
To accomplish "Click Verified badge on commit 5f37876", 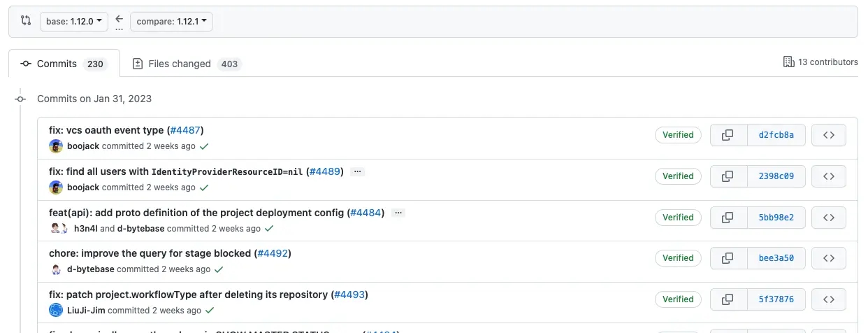I will tap(678, 299).
